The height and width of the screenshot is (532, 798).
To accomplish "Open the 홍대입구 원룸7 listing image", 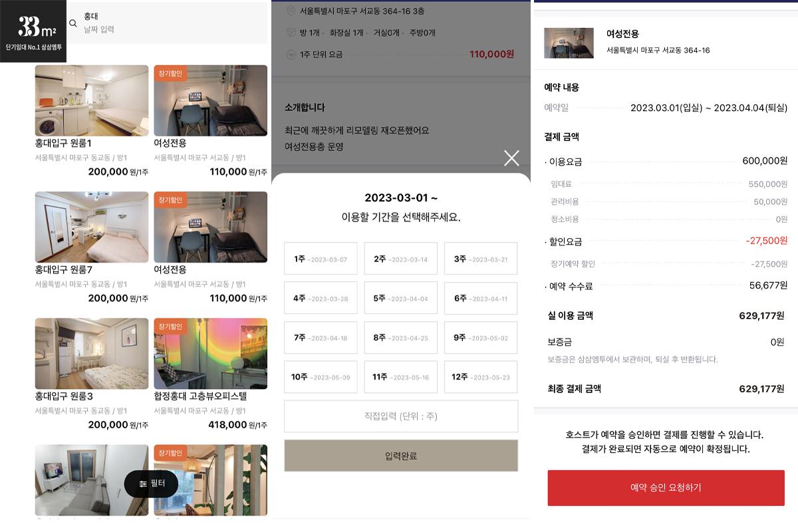I will pos(92,227).
